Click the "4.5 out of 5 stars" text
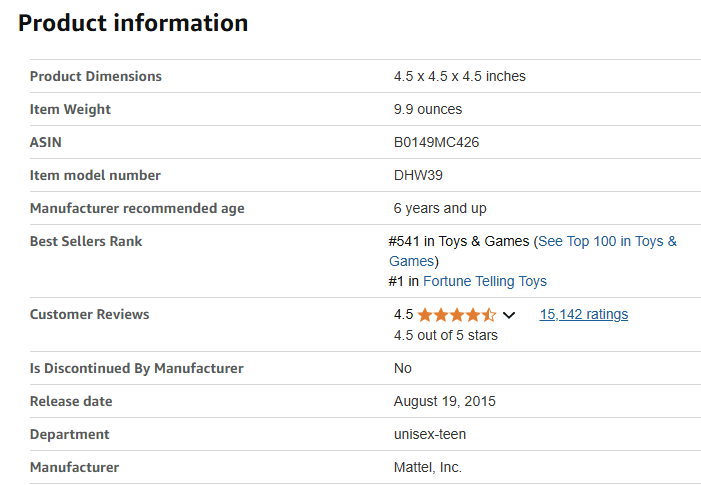701x485 pixels. coord(445,335)
